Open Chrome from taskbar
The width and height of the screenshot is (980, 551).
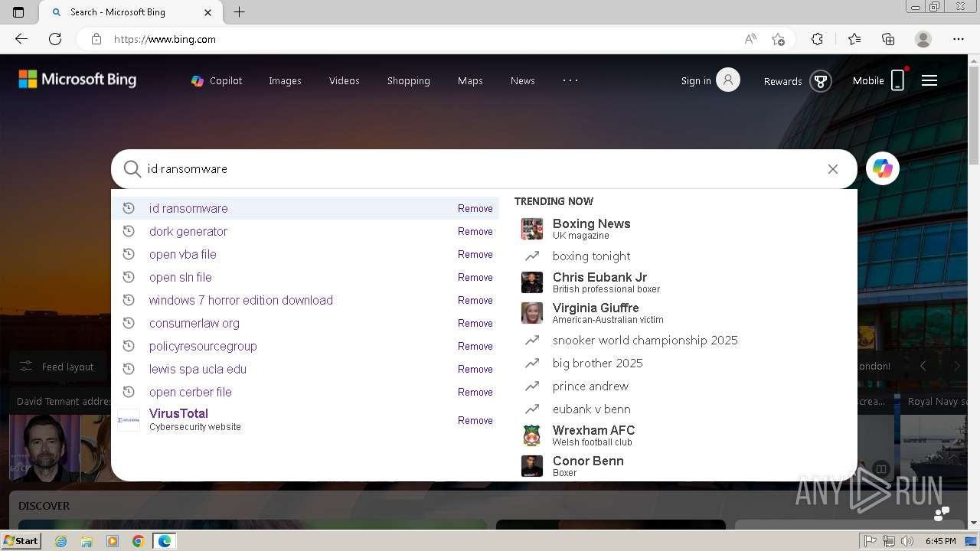tap(139, 541)
